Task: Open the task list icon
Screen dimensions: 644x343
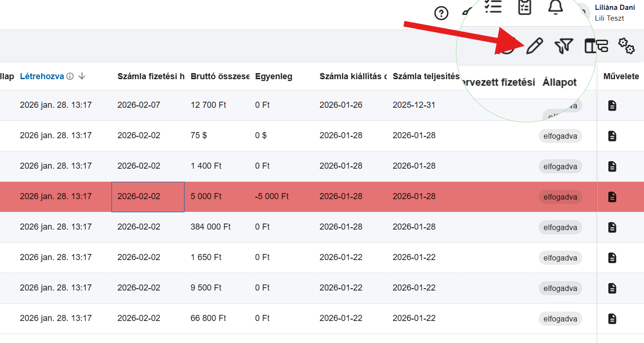Action: tap(493, 6)
